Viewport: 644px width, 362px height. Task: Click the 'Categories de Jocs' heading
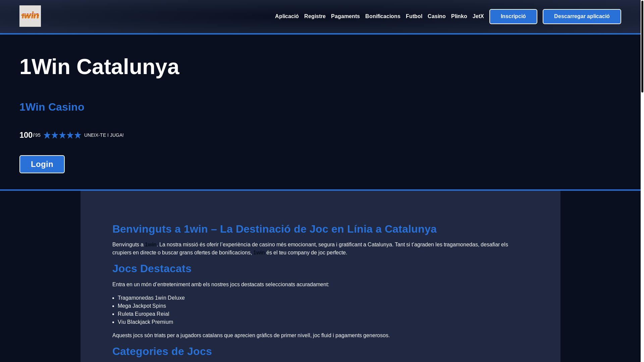(162, 351)
